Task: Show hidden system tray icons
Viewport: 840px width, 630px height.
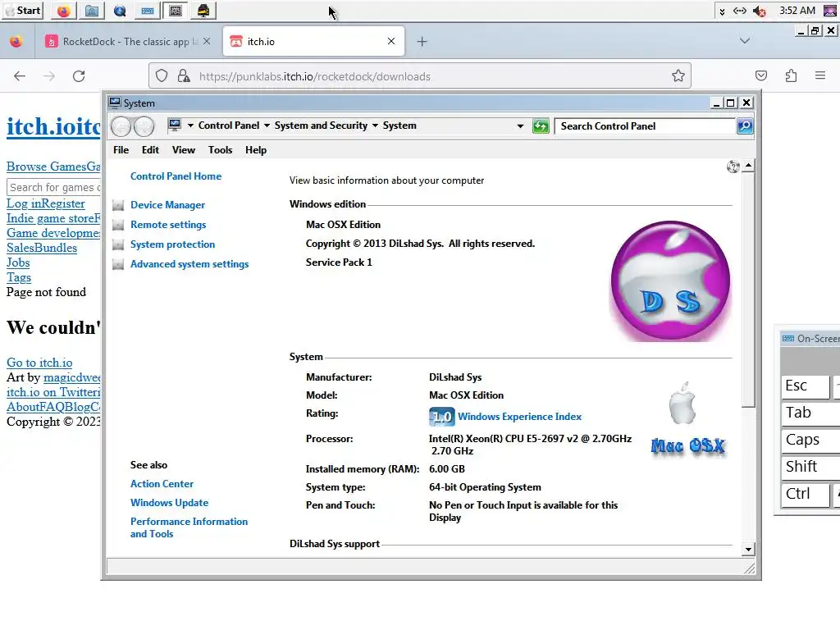Action: click(x=722, y=11)
